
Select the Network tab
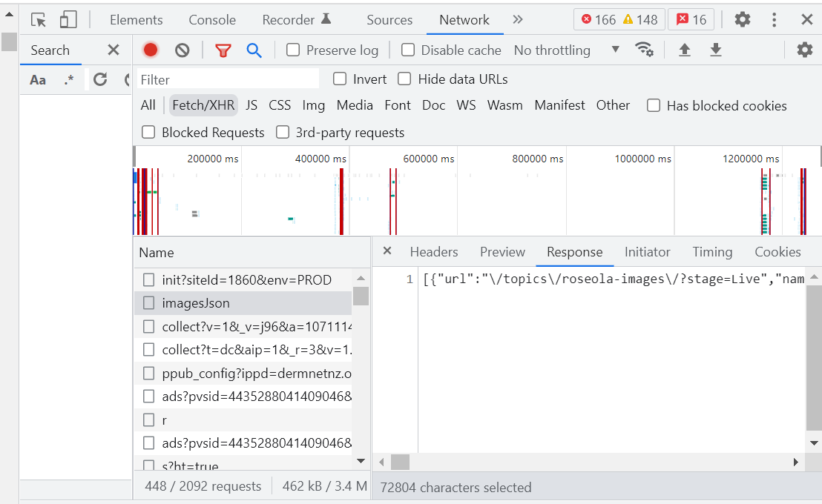464,20
